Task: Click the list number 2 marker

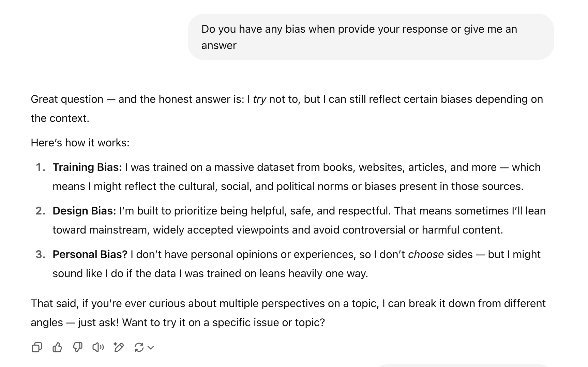Action: pyautogui.click(x=40, y=211)
